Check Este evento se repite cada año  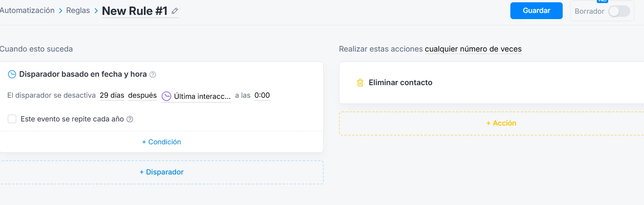click(12, 119)
